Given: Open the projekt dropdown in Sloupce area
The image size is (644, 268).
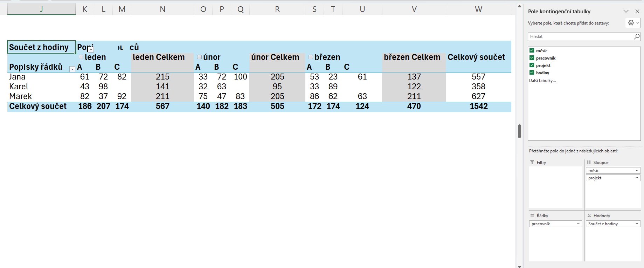Looking at the screenshot, I should pyautogui.click(x=637, y=178).
